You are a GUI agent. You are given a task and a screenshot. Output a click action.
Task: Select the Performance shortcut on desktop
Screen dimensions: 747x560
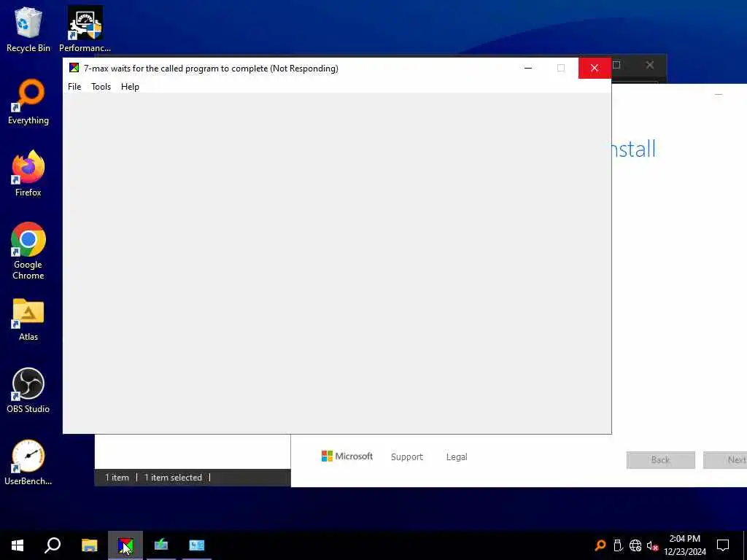pos(85,29)
